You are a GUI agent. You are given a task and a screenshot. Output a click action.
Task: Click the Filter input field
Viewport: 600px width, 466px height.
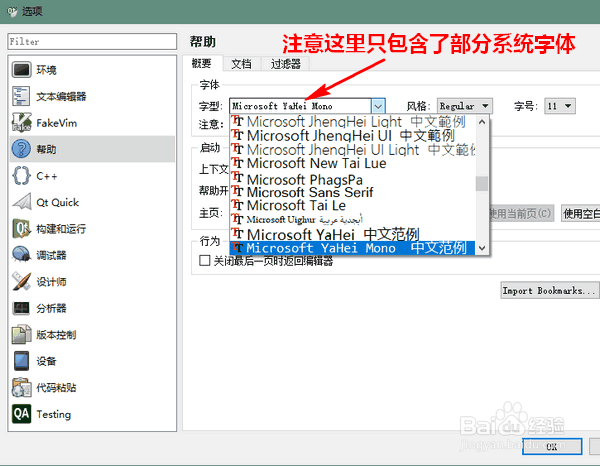tap(92, 41)
